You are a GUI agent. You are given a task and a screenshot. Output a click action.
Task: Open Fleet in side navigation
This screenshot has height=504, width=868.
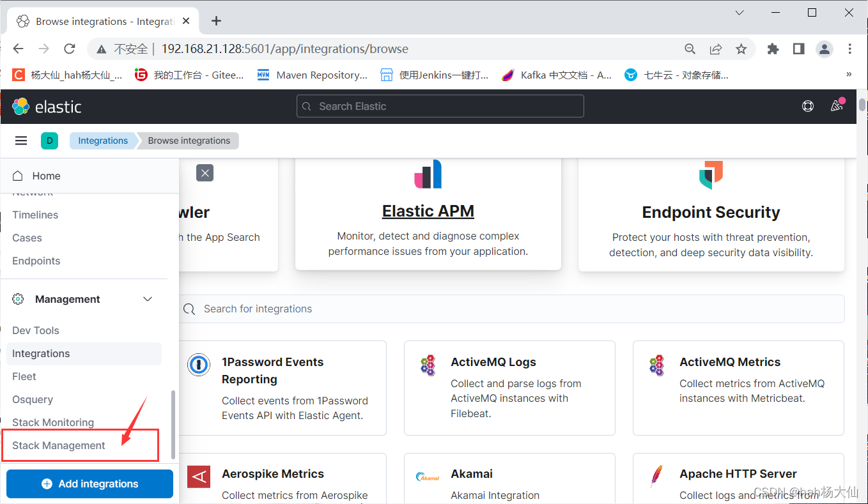point(24,376)
